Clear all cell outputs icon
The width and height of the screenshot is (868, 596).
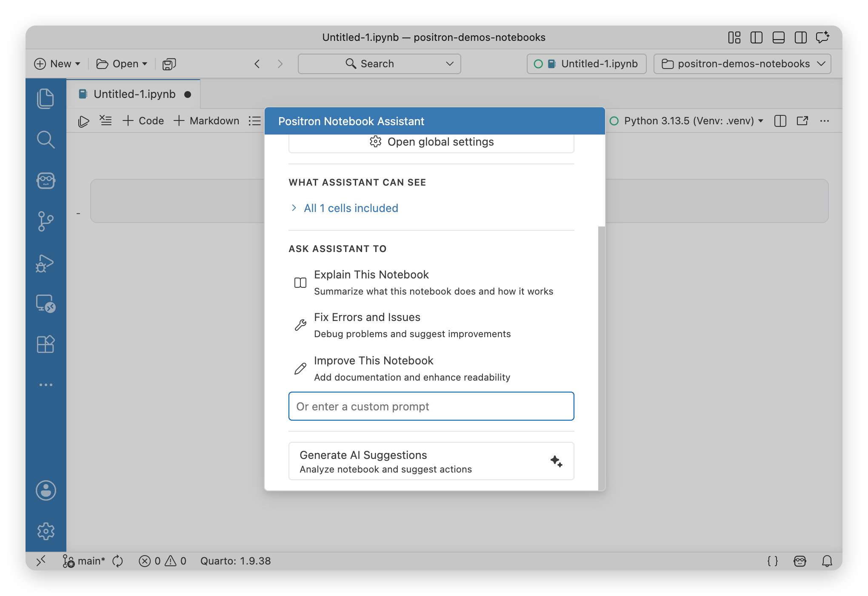coord(106,121)
